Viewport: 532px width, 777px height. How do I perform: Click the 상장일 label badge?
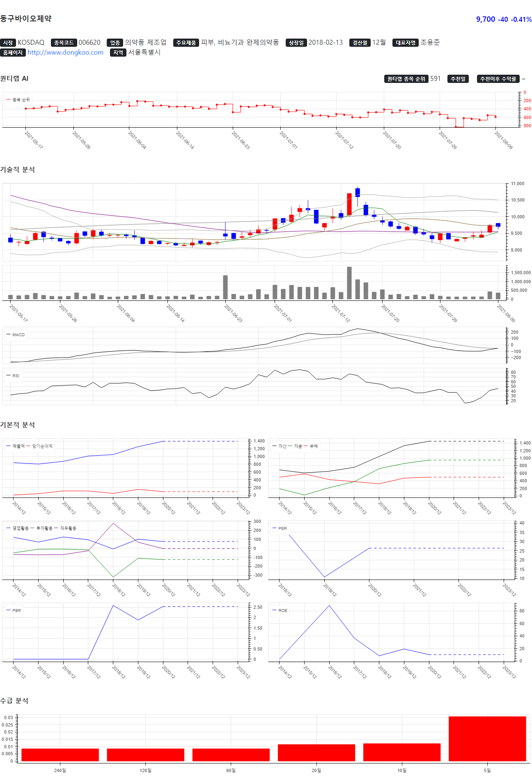296,43
